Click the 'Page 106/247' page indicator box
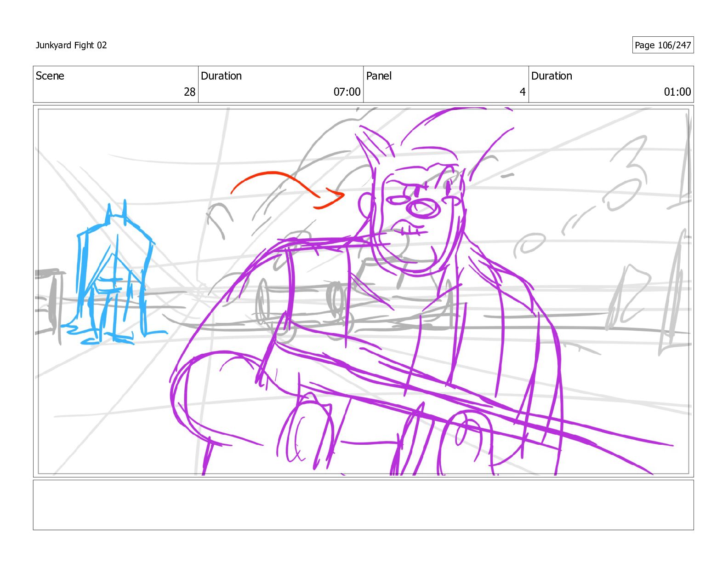This screenshot has height=563, width=728. tap(663, 45)
